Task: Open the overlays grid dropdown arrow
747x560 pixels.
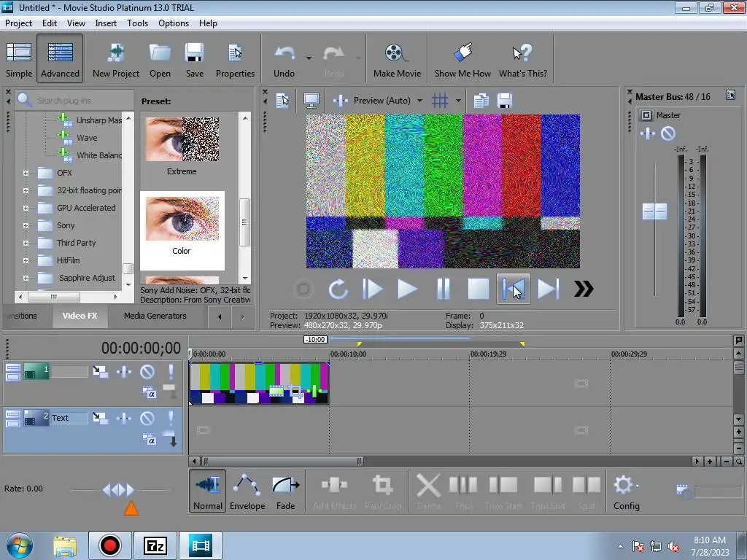Action: [458, 101]
